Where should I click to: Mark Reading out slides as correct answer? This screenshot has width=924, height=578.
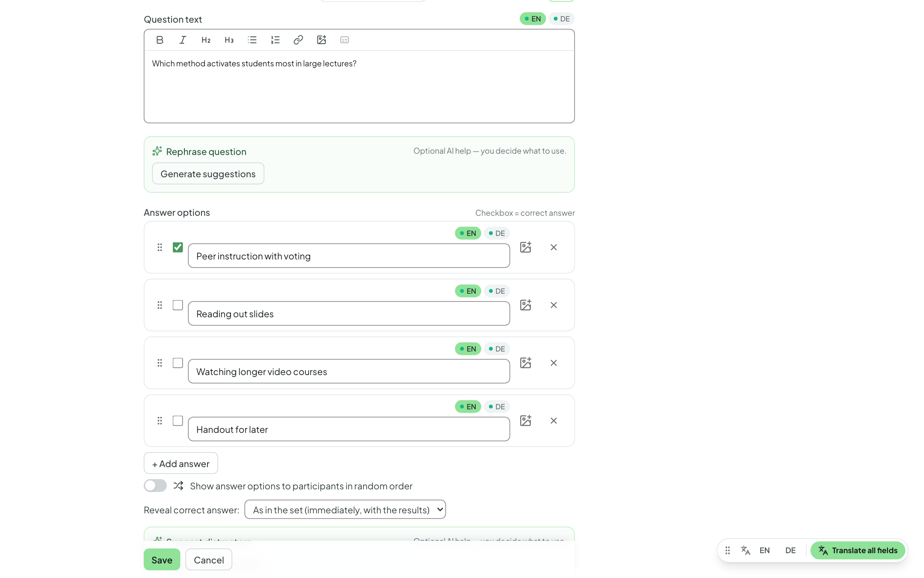(x=178, y=305)
